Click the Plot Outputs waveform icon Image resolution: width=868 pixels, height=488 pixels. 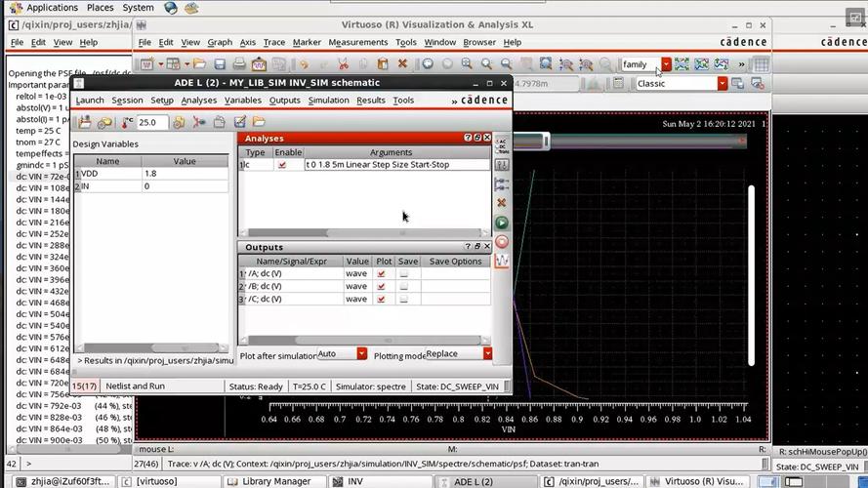point(502,261)
